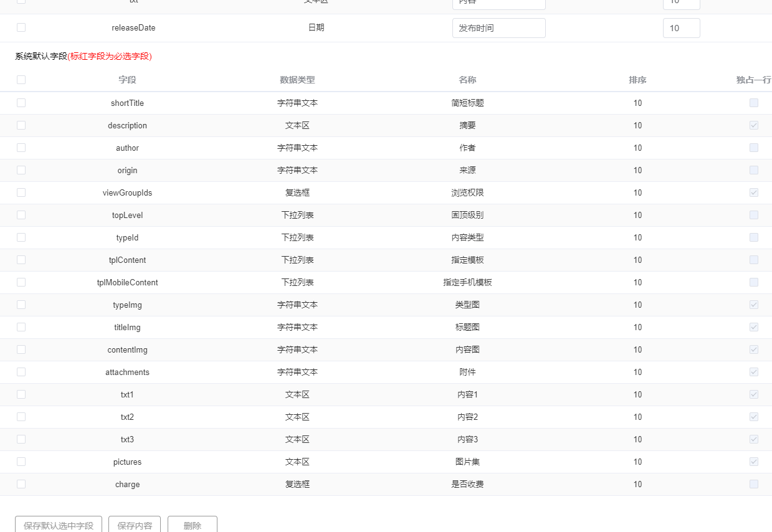Click the 标红字段为必选字段 red note
The height and width of the screenshot is (532, 772).
point(110,56)
